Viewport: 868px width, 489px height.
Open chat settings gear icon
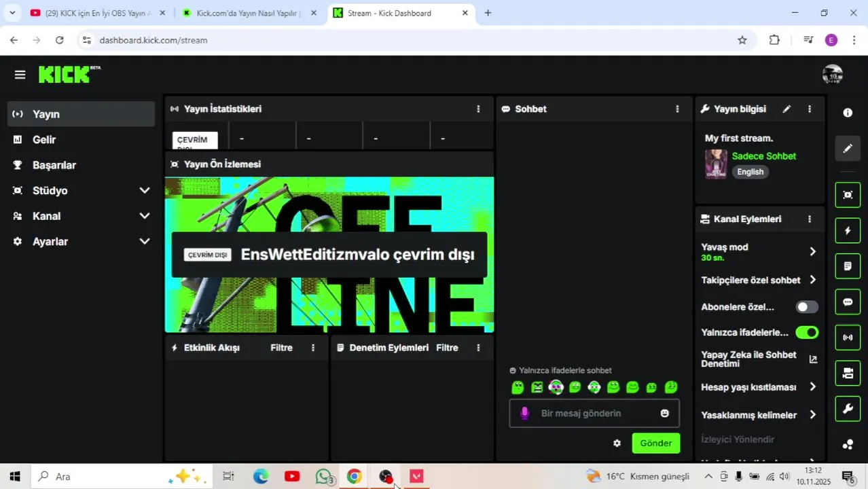point(617,443)
